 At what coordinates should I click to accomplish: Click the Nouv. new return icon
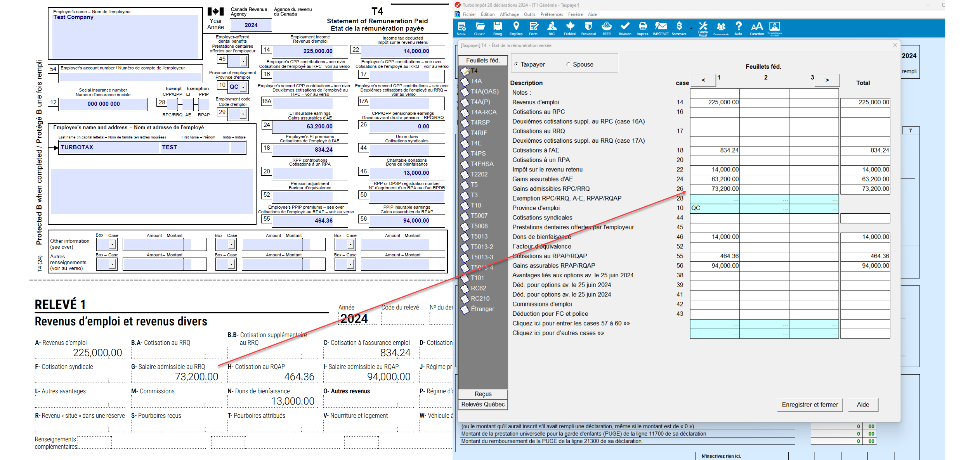click(x=461, y=28)
